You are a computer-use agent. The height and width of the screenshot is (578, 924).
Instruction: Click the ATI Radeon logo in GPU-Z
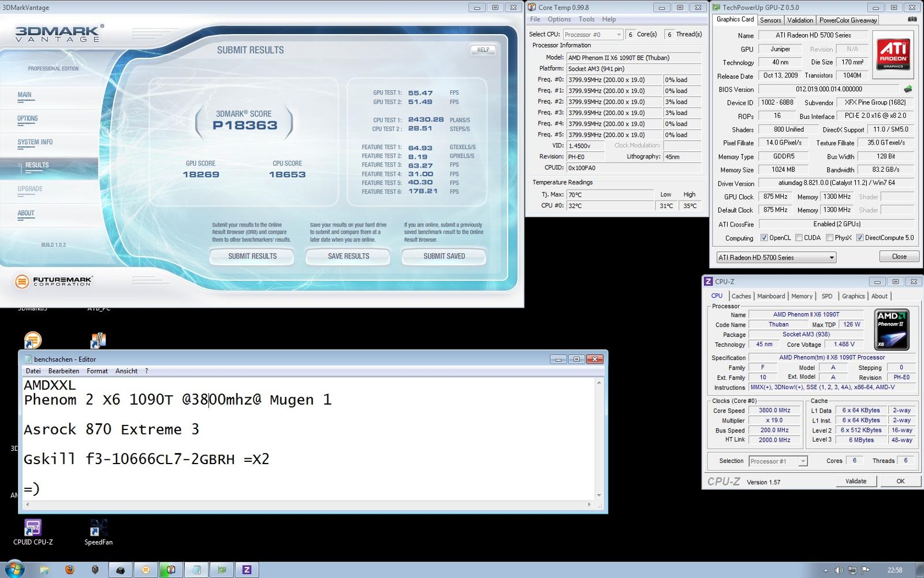click(x=893, y=54)
